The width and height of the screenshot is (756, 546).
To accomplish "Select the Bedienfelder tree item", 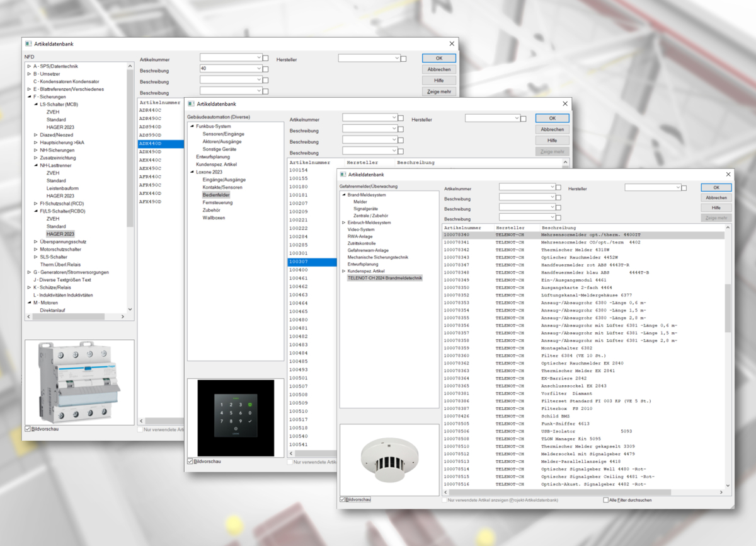I will tap(216, 195).
